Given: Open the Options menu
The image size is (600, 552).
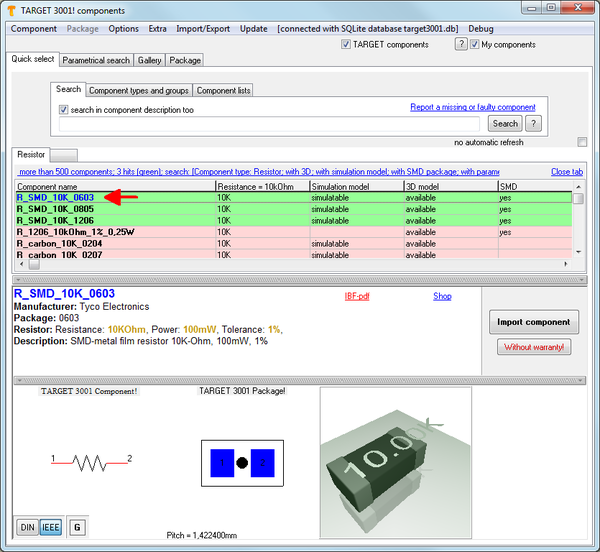Looking at the screenshot, I should coord(123,29).
